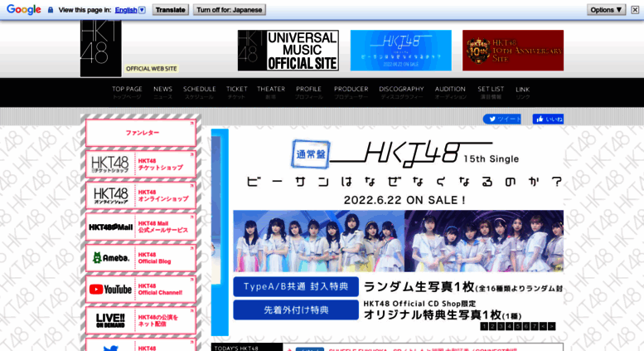Click the carousel next arrow button
This screenshot has height=351, width=644.
pos(552,326)
